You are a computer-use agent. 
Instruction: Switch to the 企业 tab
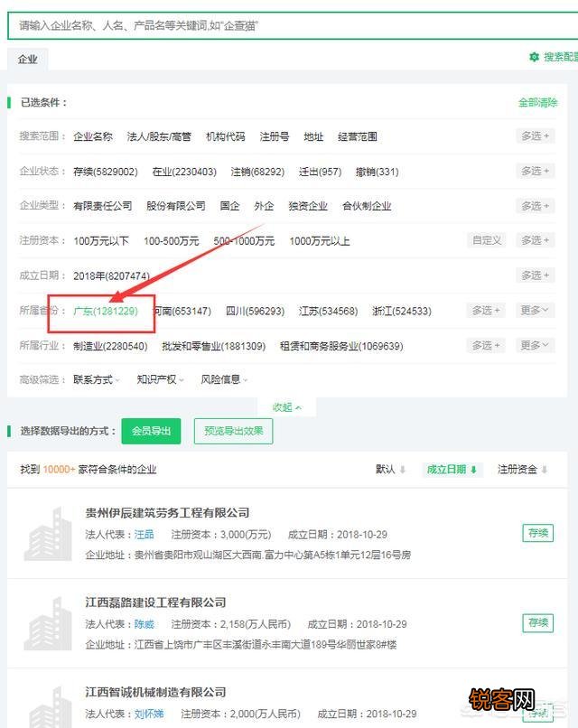tap(27, 60)
